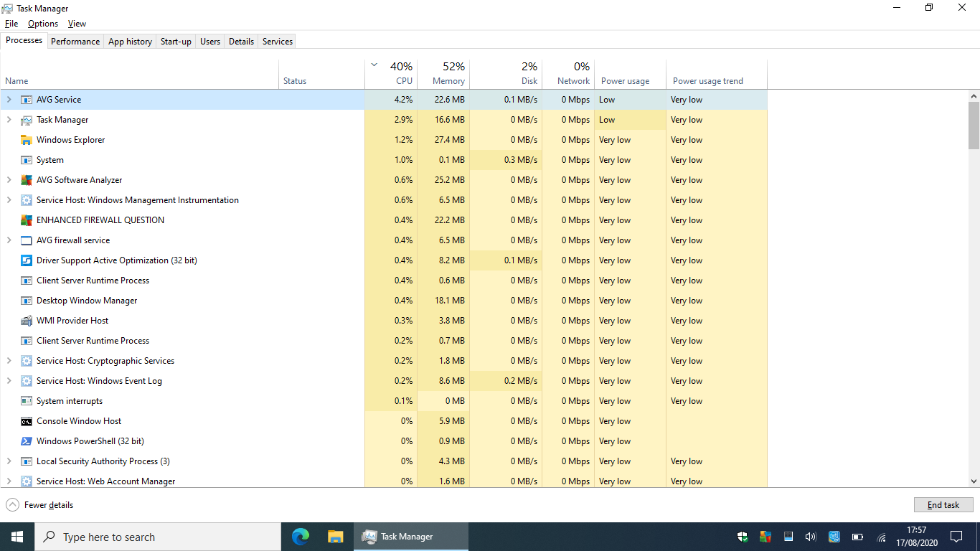Image resolution: width=980 pixels, height=551 pixels.
Task: Sort processes by Disk column header
Action: pos(506,73)
